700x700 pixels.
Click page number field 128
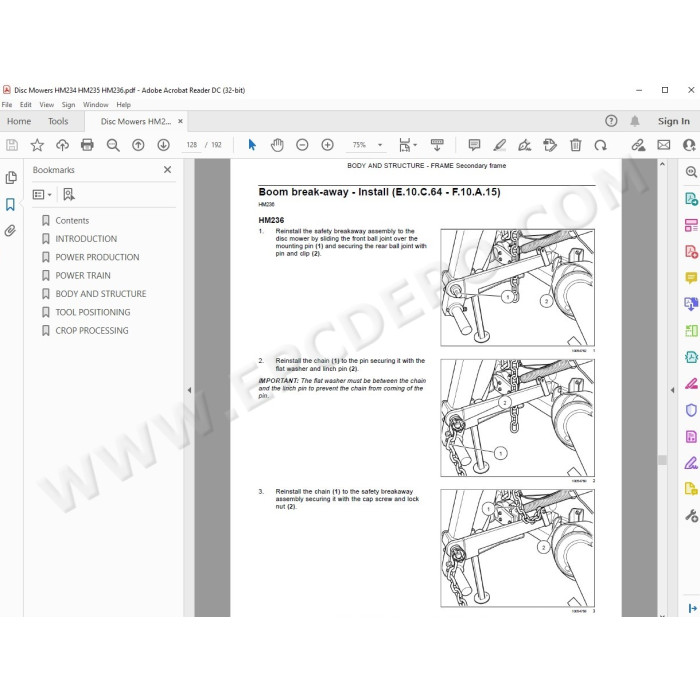(192, 145)
